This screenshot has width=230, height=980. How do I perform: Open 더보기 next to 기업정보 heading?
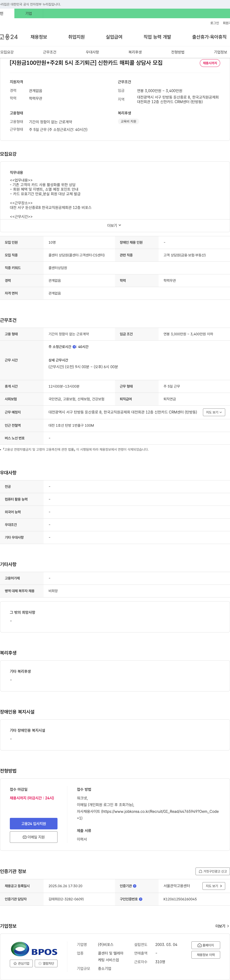click(222, 926)
